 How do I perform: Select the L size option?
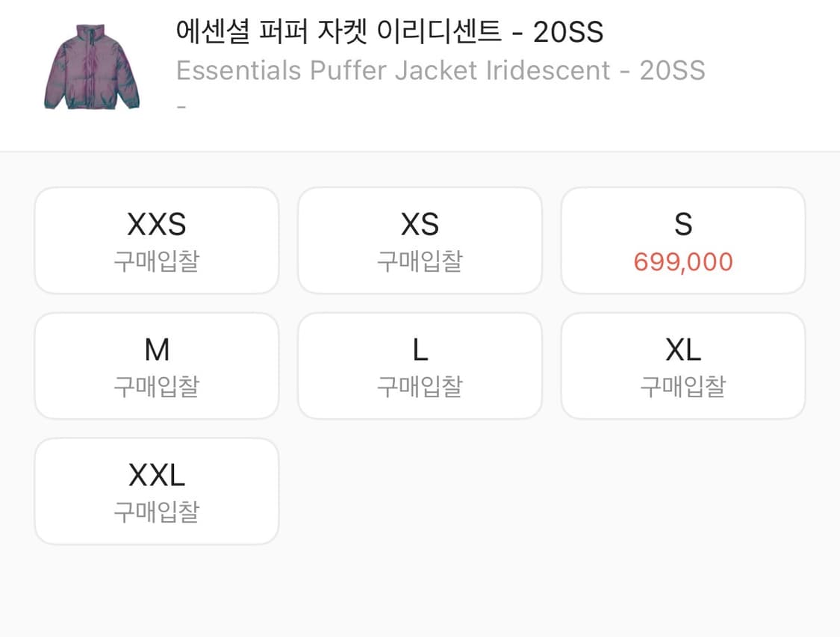(x=420, y=364)
